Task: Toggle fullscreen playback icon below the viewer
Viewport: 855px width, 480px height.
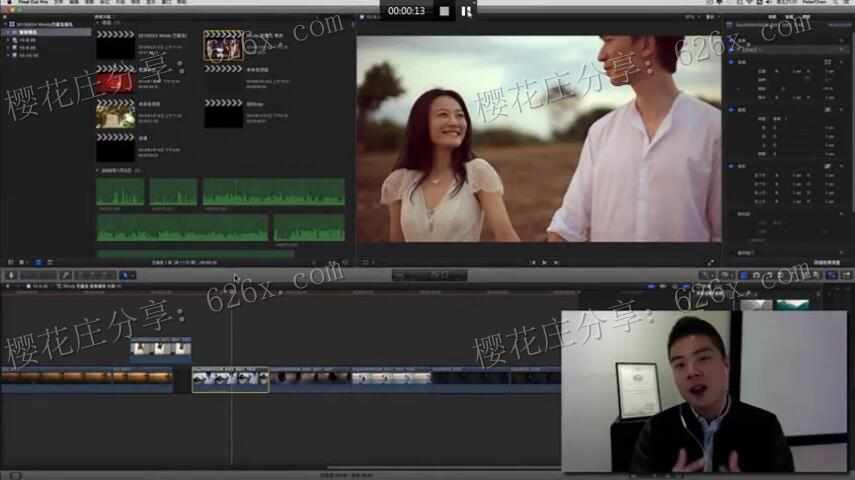Action: (711, 262)
